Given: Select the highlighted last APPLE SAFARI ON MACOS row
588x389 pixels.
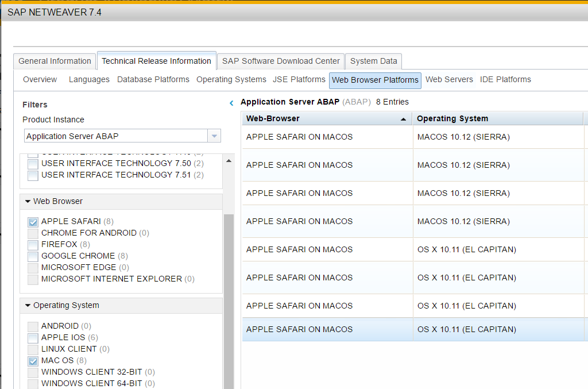Looking at the screenshot, I should point(327,329).
